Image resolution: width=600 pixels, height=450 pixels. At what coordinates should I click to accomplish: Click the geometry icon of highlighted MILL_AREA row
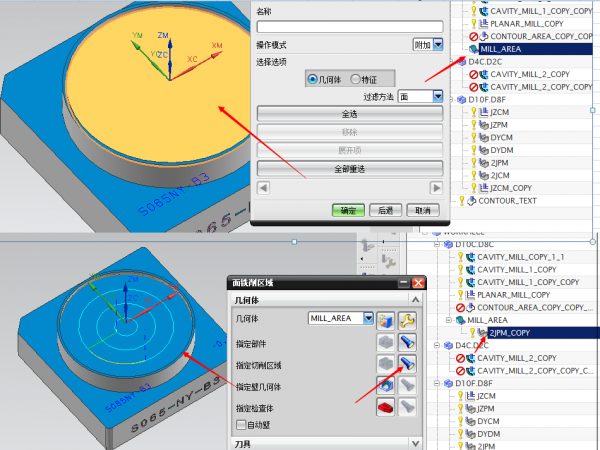pos(473,49)
